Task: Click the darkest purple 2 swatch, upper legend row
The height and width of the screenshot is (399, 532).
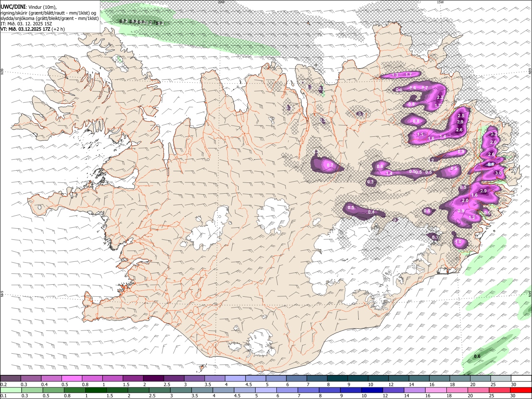Action: point(153,379)
